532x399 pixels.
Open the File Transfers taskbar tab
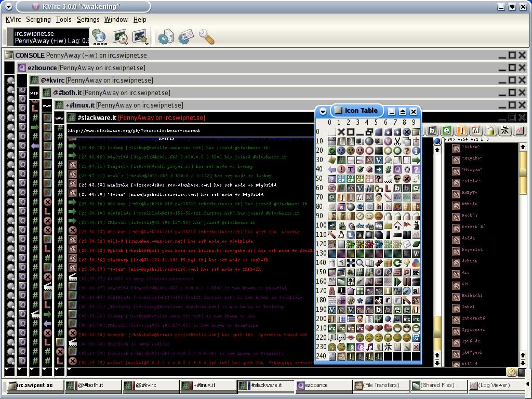tap(381, 385)
